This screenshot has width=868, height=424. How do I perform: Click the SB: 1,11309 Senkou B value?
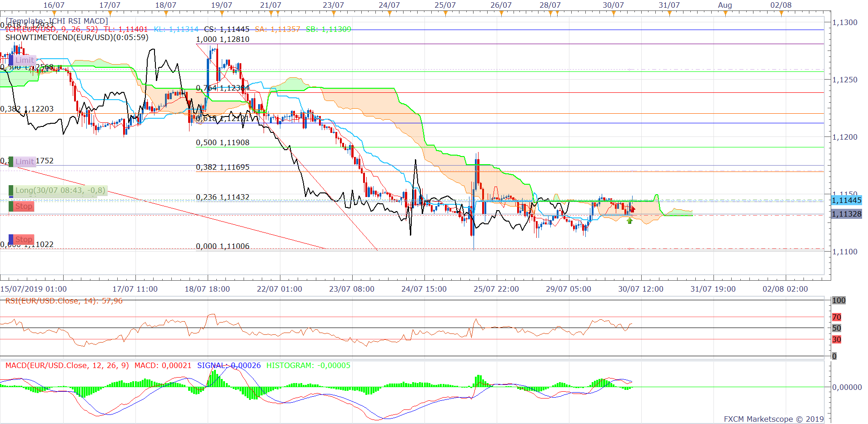tap(329, 29)
